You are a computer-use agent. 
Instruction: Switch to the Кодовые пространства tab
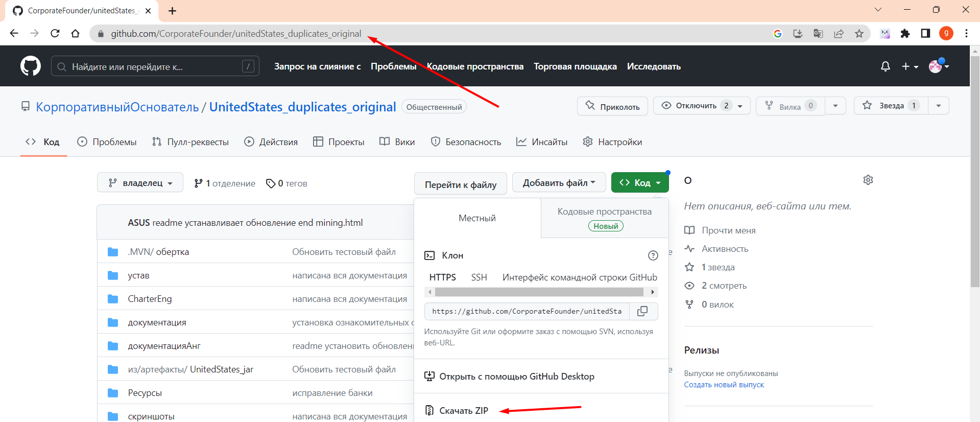(604, 218)
